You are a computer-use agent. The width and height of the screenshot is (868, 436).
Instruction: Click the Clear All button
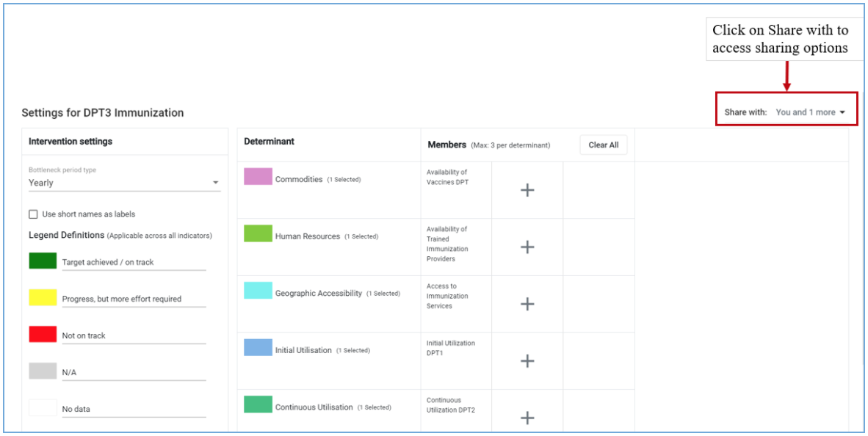[x=604, y=145]
